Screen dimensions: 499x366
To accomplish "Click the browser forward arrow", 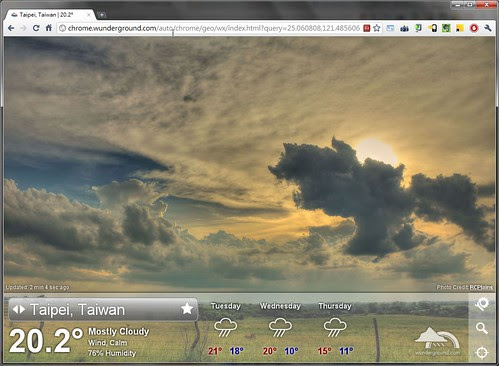I will pos(23,28).
